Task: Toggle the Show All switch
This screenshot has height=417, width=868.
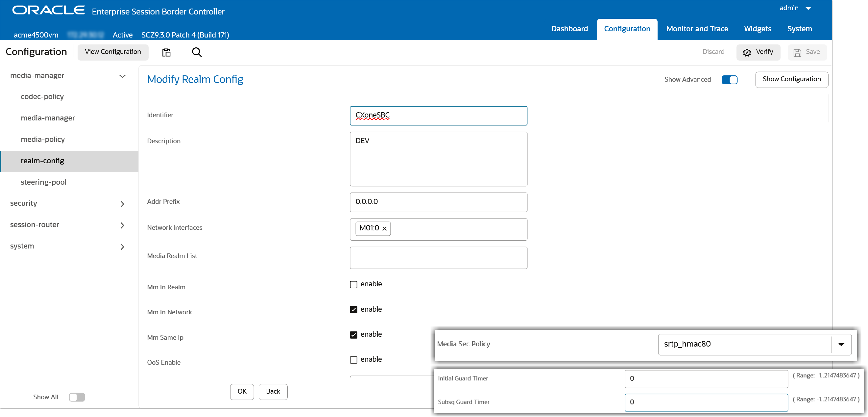Action: [x=77, y=397]
